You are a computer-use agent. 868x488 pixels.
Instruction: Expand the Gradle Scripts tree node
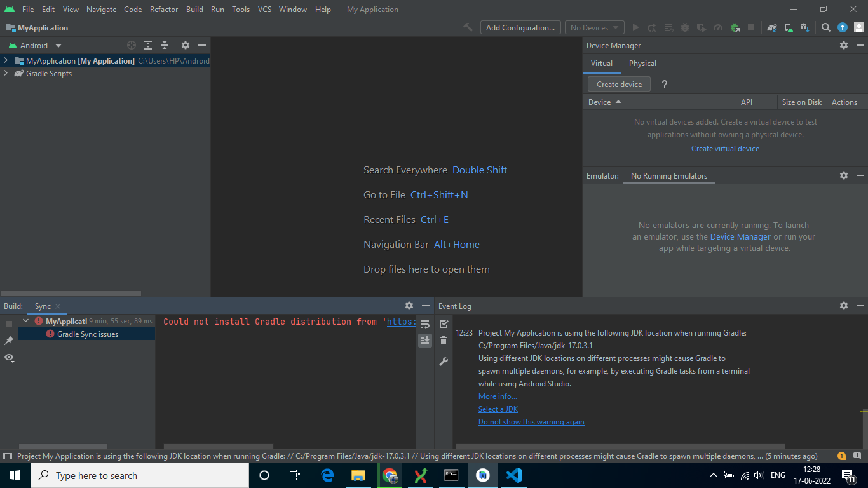click(6, 74)
